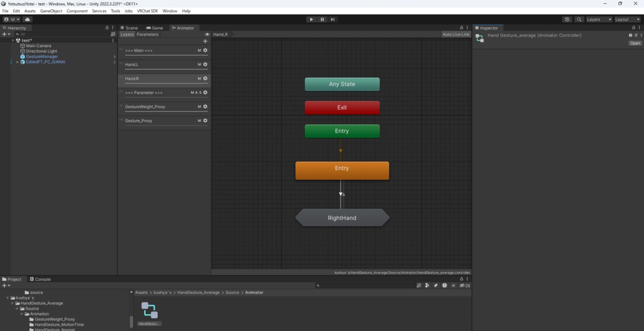This screenshot has width=644, height=331.
Task: Toggle the Auto Live Link button
Action: coord(456,35)
